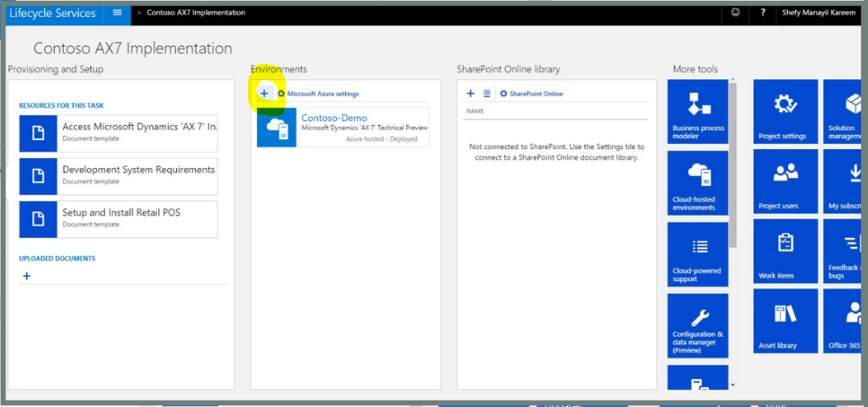Upload a document using plus icon
Viewport: 868px width, 407px height.
coord(27,276)
